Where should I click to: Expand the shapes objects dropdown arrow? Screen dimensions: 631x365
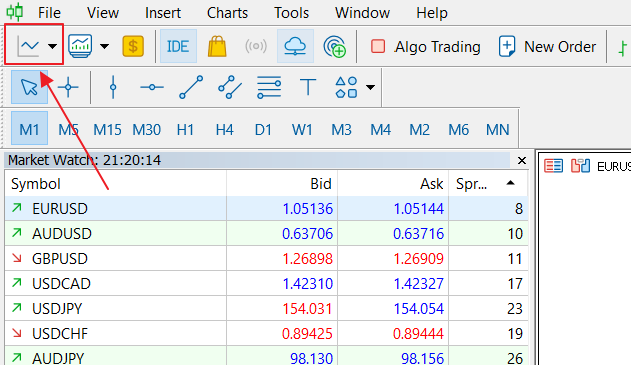[371, 87]
